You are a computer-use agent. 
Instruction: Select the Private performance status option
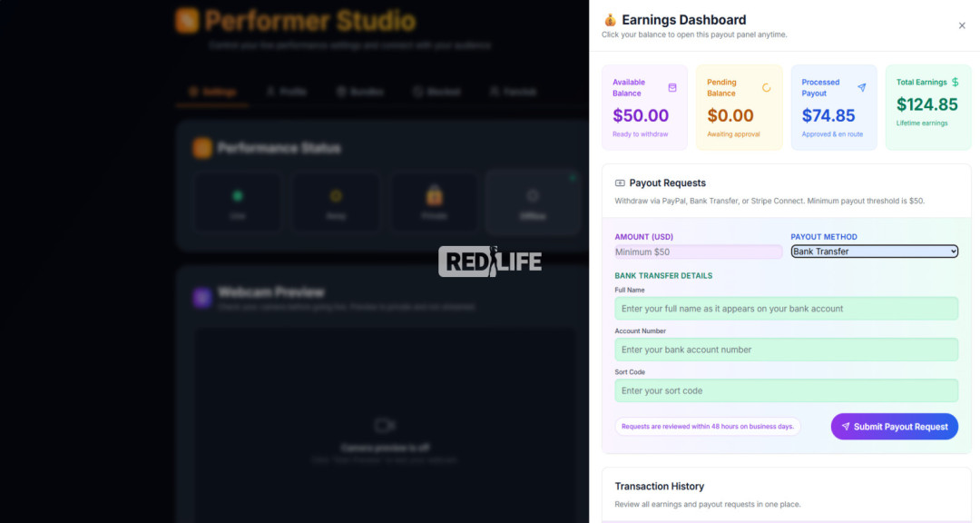tap(435, 202)
